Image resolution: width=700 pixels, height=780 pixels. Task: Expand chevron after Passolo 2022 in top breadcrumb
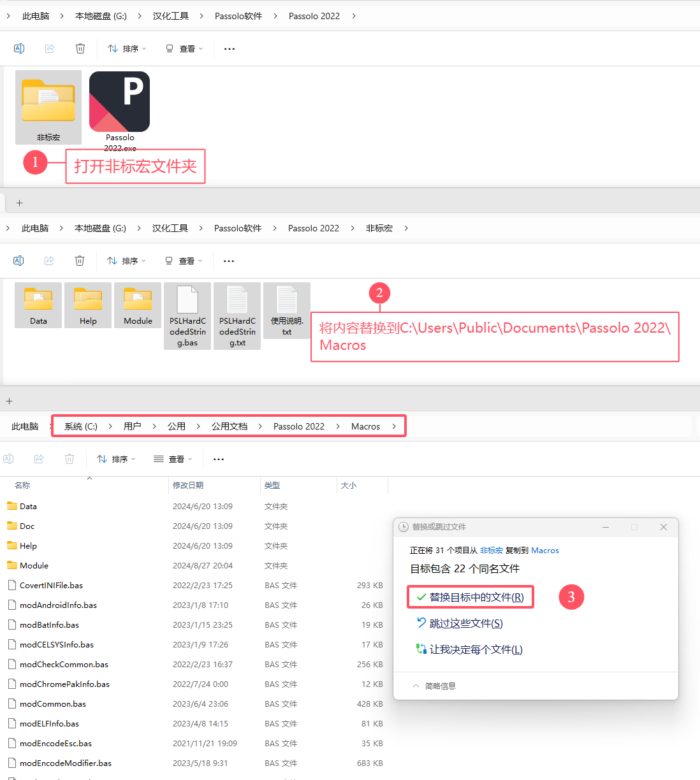[x=354, y=16]
